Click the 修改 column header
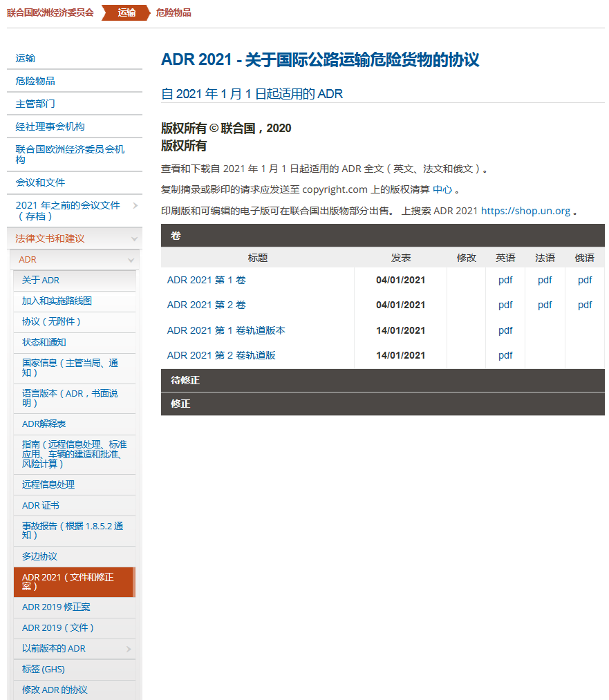609x700 pixels. [466, 258]
